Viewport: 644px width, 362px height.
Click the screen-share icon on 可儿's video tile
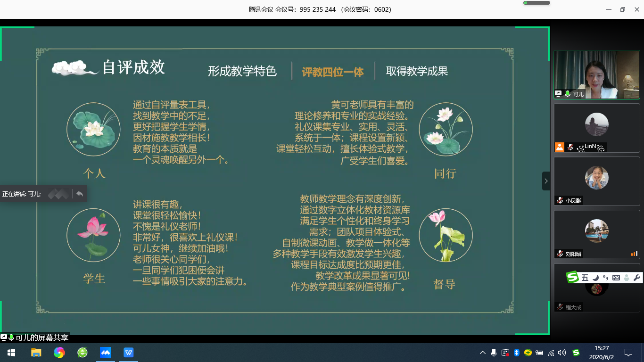tap(559, 94)
